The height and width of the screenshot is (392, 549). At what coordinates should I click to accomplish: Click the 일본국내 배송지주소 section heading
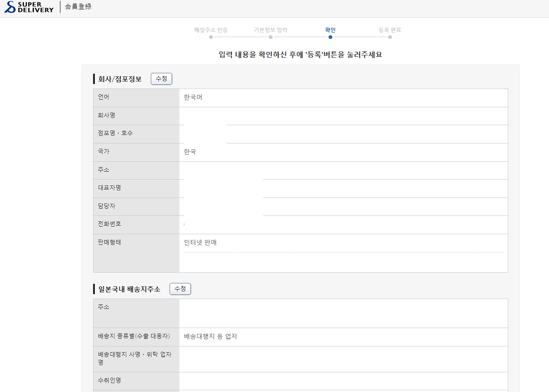pyautogui.click(x=129, y=289)
